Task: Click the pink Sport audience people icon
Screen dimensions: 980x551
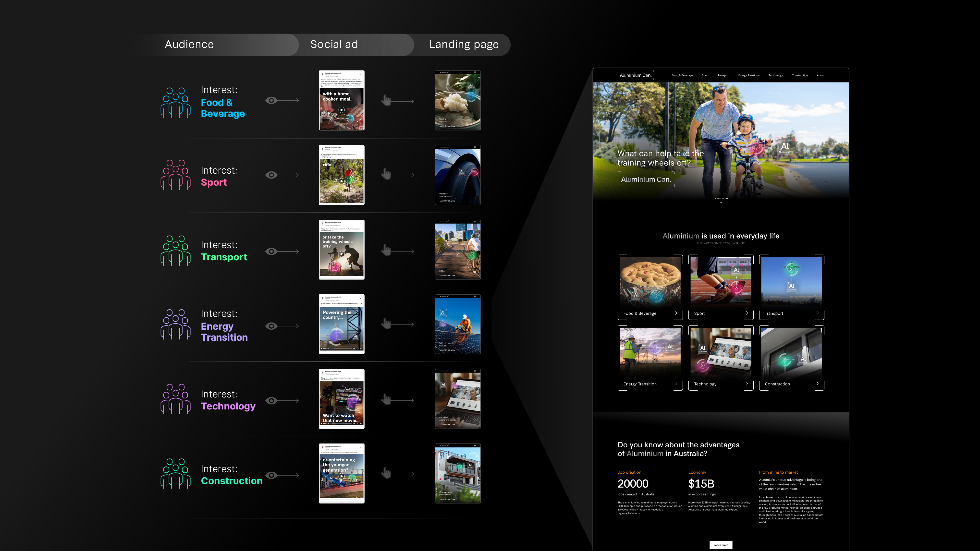Action: 175,175
